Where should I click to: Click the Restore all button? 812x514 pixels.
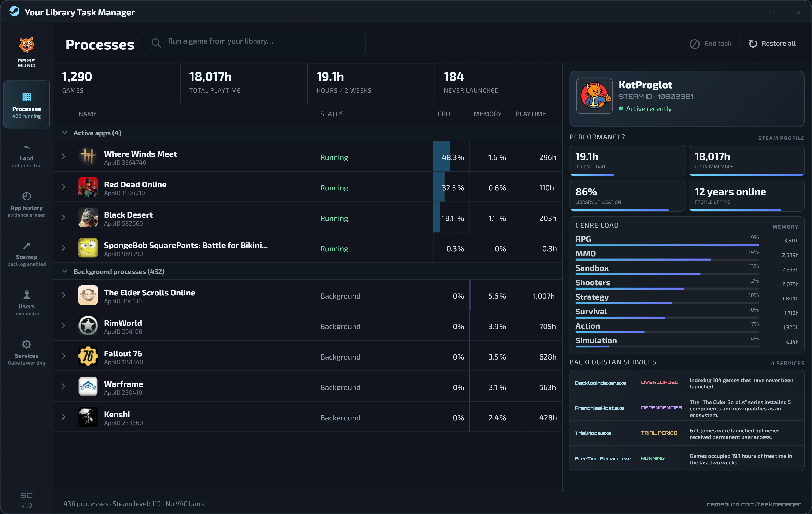[772, 44]
